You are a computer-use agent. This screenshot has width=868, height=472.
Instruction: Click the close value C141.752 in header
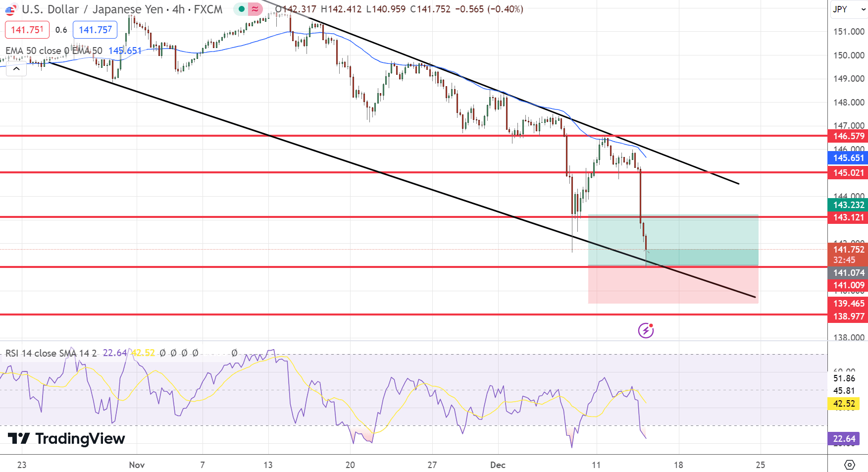tap(430, 9)
